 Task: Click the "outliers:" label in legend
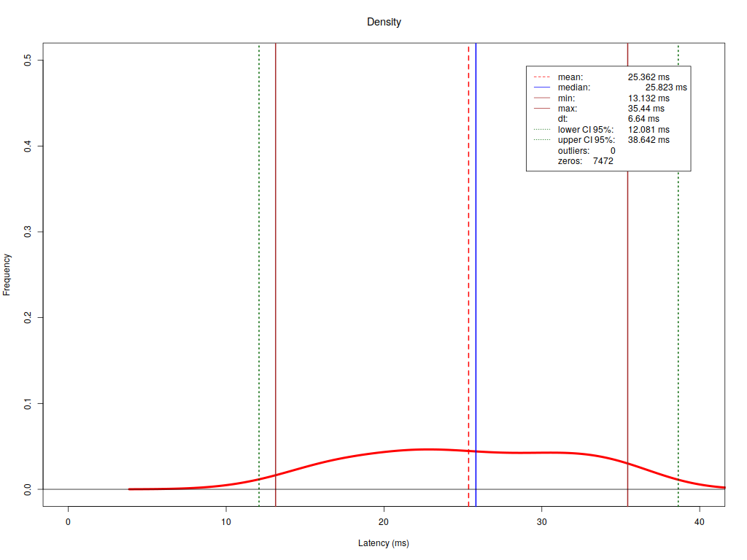(x=573, y=150)
